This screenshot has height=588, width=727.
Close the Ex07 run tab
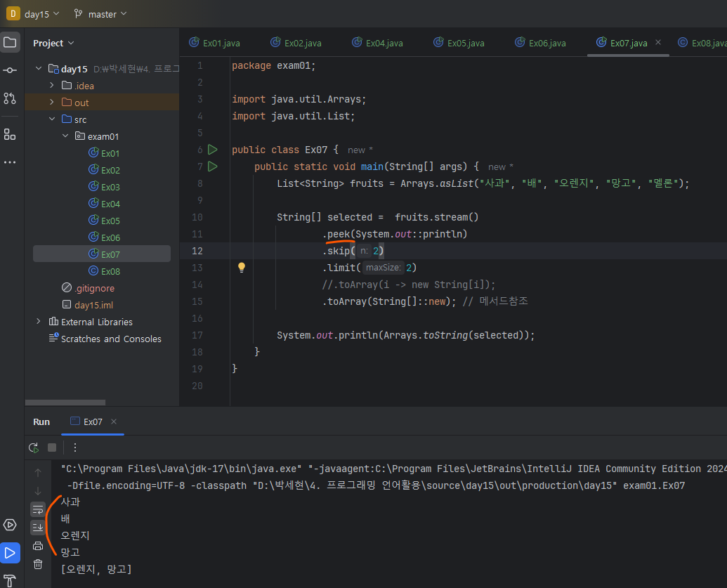pos(114,422)
